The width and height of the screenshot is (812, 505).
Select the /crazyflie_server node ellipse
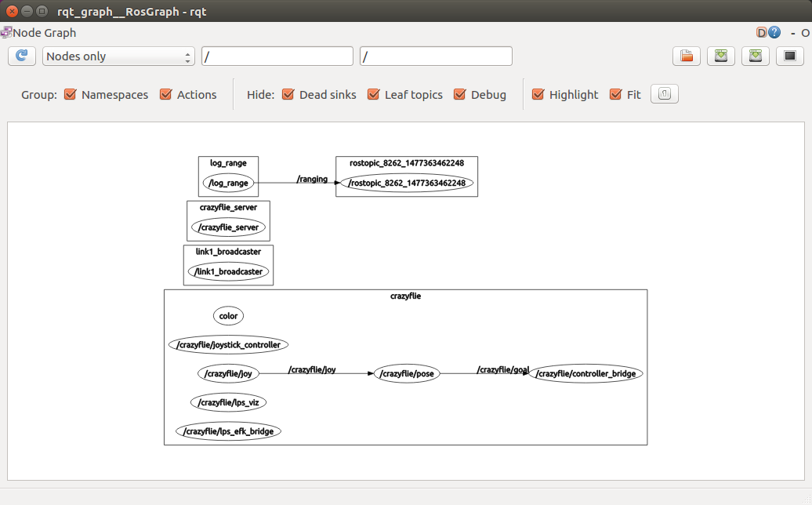coord(228,227)
